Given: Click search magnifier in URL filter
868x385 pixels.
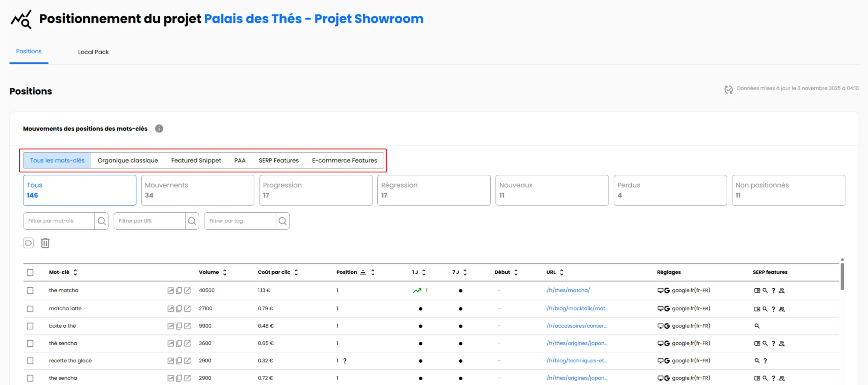Looking at the screenshot, I should (x=192, y=221).
